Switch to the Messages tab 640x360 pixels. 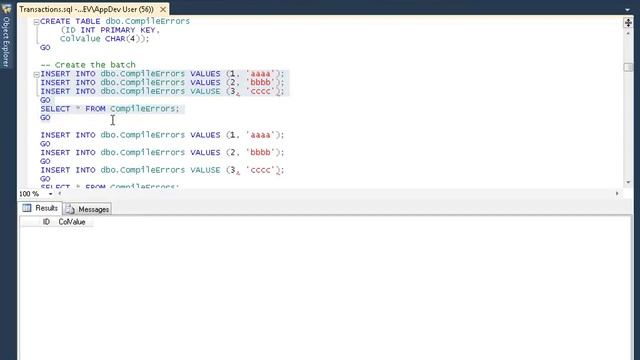[87, 209]
